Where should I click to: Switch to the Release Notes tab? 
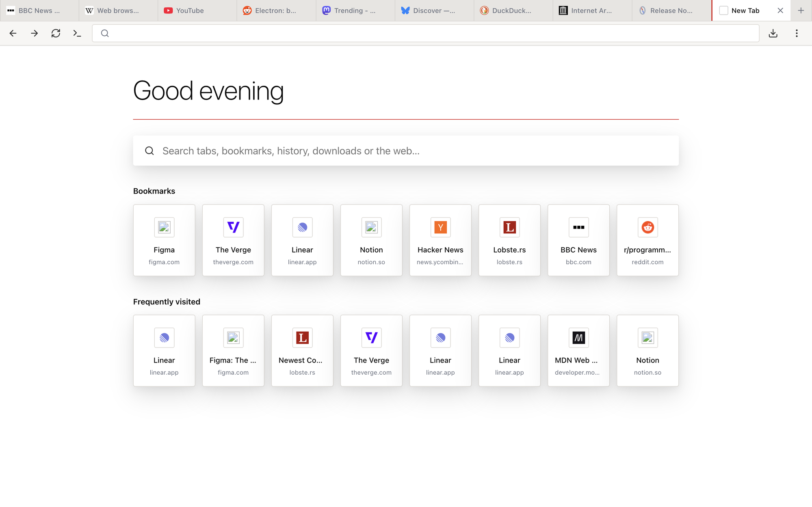pos(671,11)
